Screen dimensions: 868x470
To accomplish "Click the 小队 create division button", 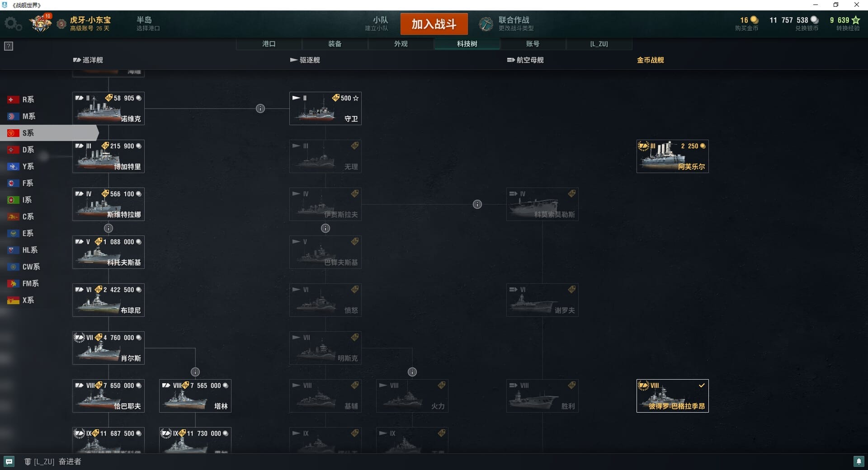I will pyautogui.click(x=377, y=23).
